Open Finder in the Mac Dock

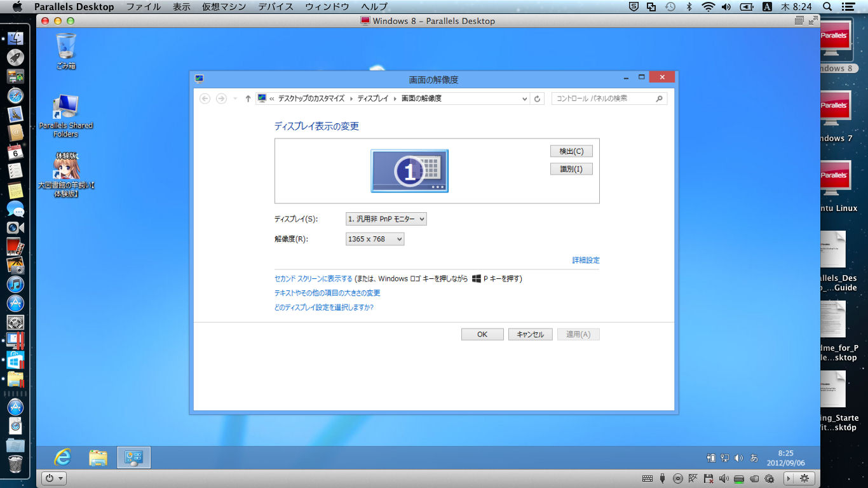[x=15, y=38]
